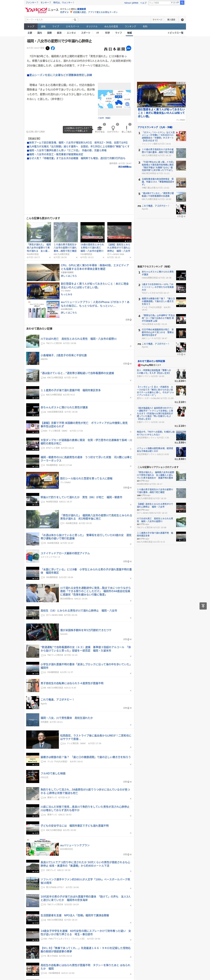Image resolution: width=210 pixels, height=980 pixels.
Task: Open 川でおぼれ死亡 高校生とみられる男性 article
Action: [x=79, y=339]
